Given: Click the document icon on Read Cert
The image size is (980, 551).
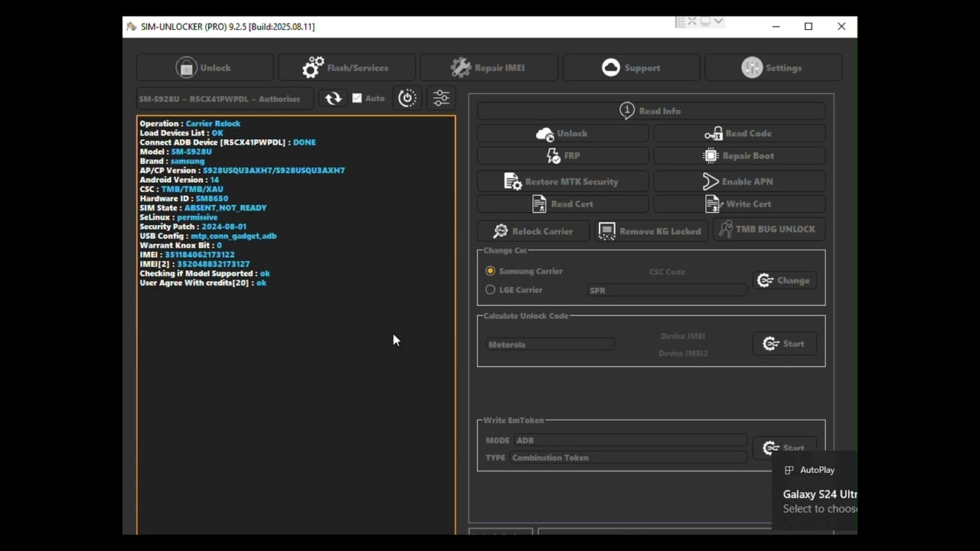Looking at the screenshot, I should (539, 204).
